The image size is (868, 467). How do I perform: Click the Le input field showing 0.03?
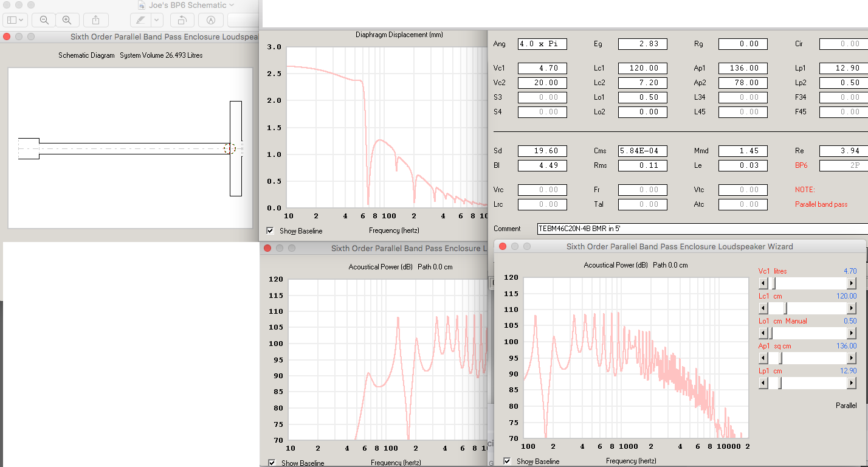(743, 165)
